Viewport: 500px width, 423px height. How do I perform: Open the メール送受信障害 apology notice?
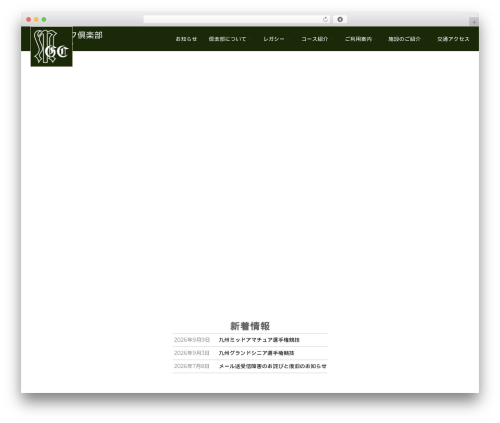pos(272,366)
